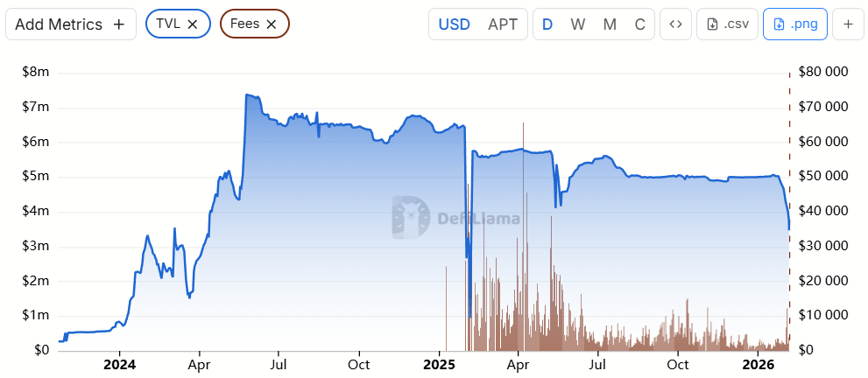
Task: Open the Add Metrics menu
Action: 70,24
